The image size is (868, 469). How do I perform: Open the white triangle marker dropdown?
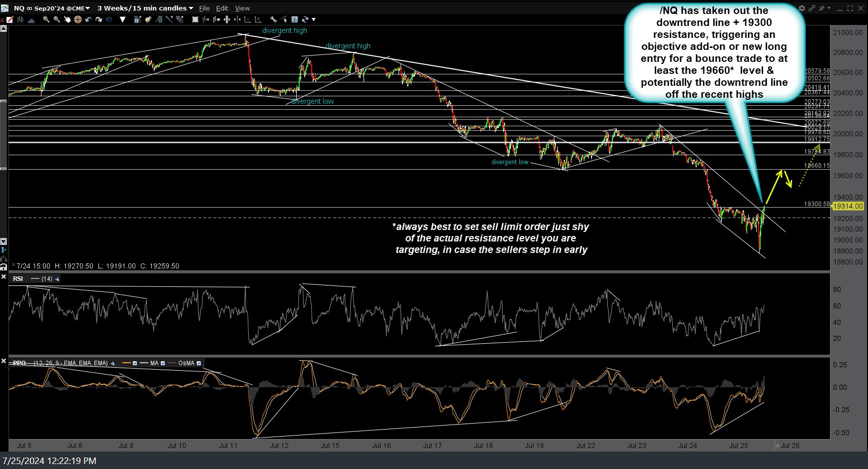(x=122, y=19)
